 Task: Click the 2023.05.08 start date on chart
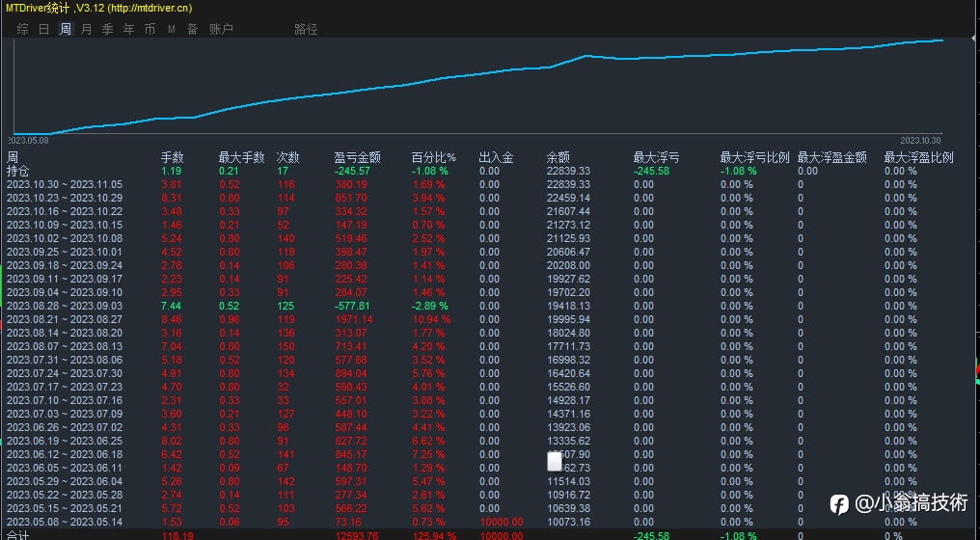click(28, 140)
